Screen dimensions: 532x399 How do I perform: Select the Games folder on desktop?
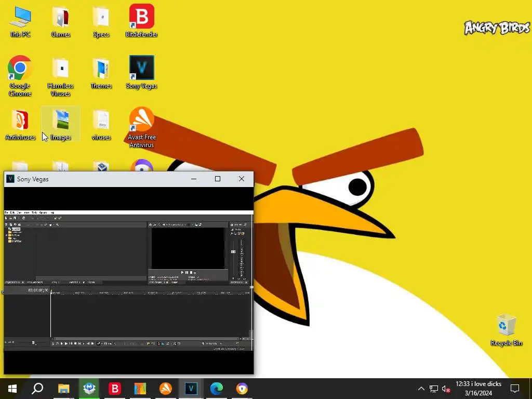tap(61, 21)
